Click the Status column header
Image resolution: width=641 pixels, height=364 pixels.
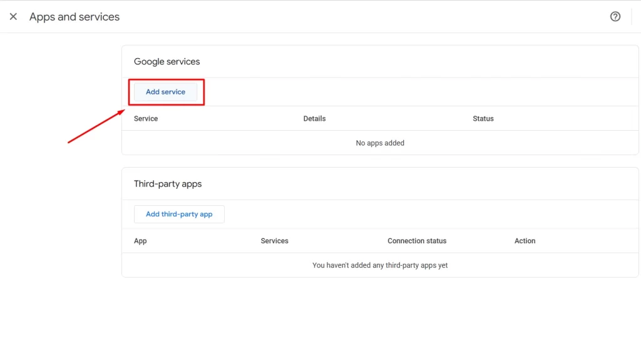click(483, 118)
